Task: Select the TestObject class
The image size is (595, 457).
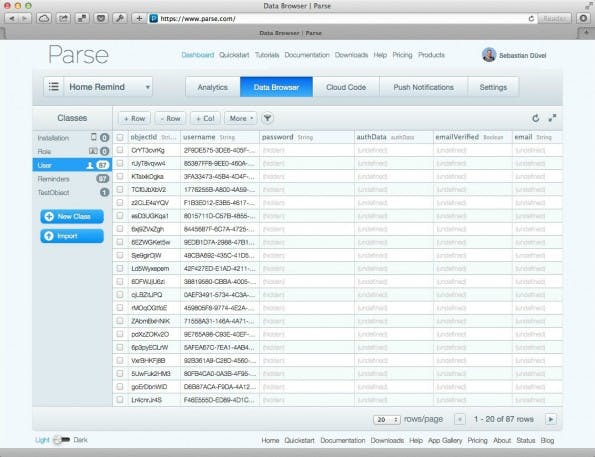Action: point(72,192)
